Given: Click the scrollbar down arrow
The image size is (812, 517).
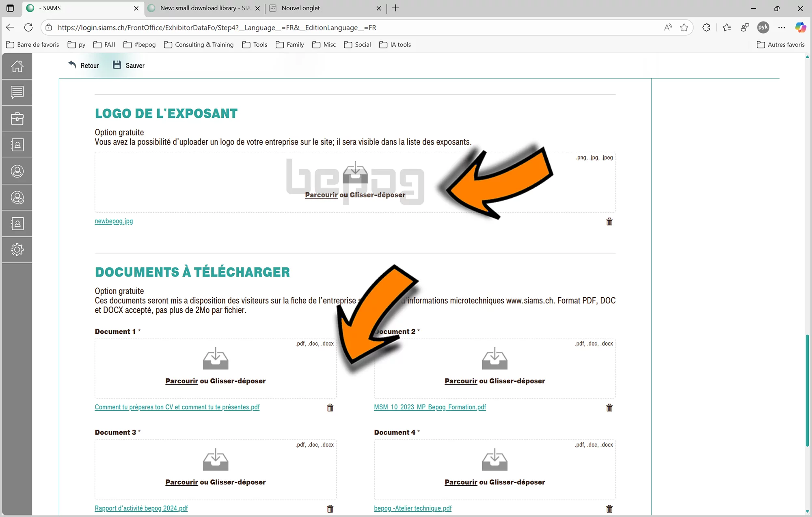Looking at the screenshot, I should pos(808,511).
